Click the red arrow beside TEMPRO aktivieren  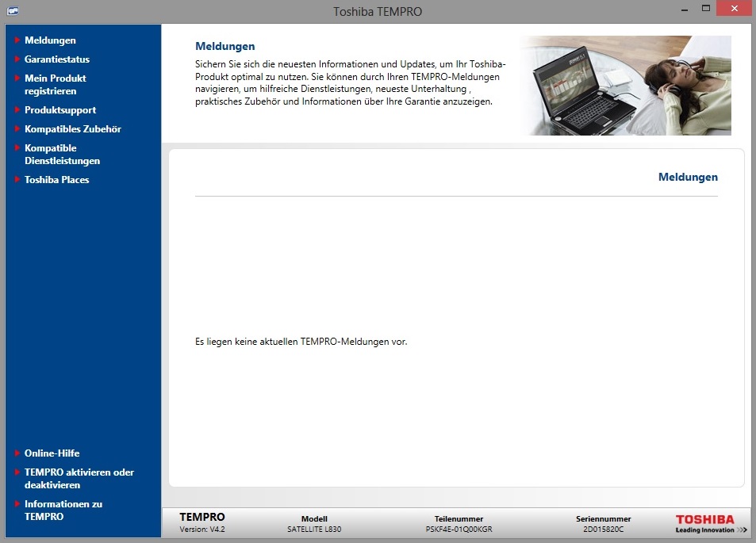pyautogui.click(x=17, y=472)
